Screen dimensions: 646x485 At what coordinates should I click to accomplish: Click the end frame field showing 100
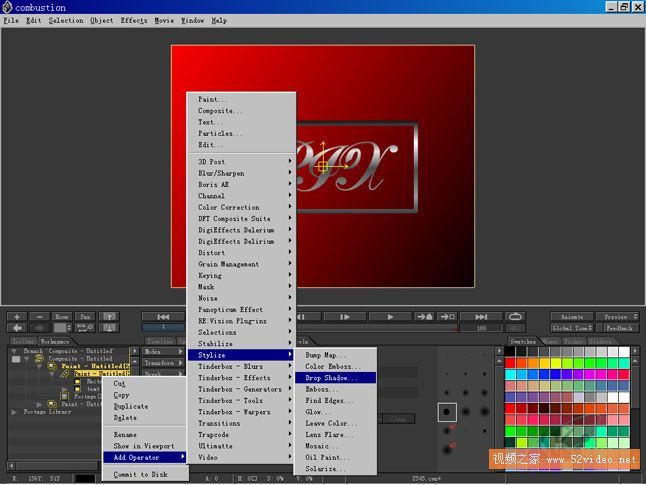coord(481,328)
